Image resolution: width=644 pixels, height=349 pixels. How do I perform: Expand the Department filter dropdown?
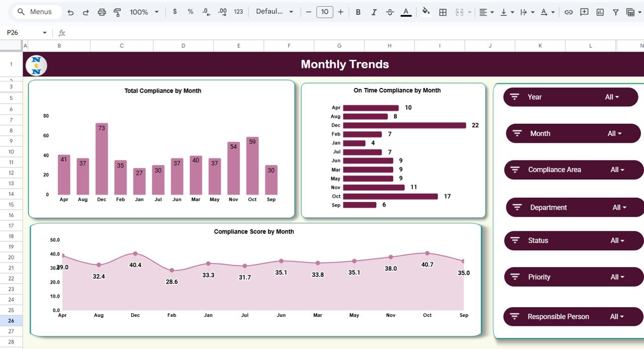coord(620,207)
